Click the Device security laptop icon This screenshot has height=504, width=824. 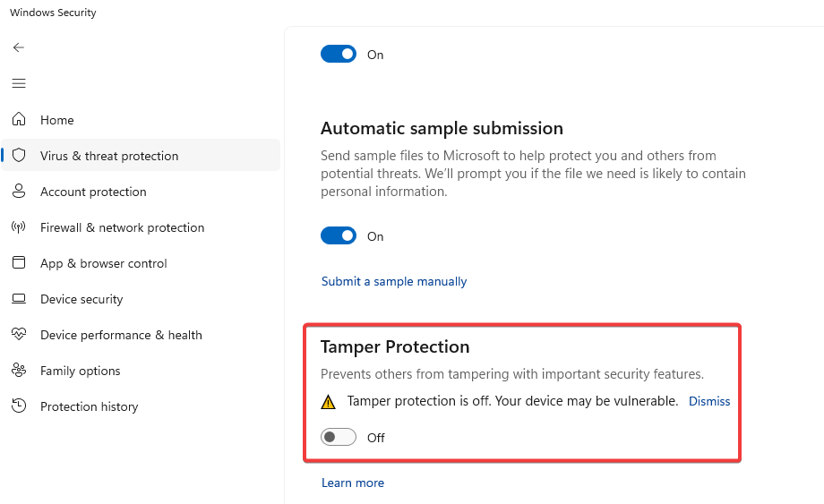pos(19,299)
